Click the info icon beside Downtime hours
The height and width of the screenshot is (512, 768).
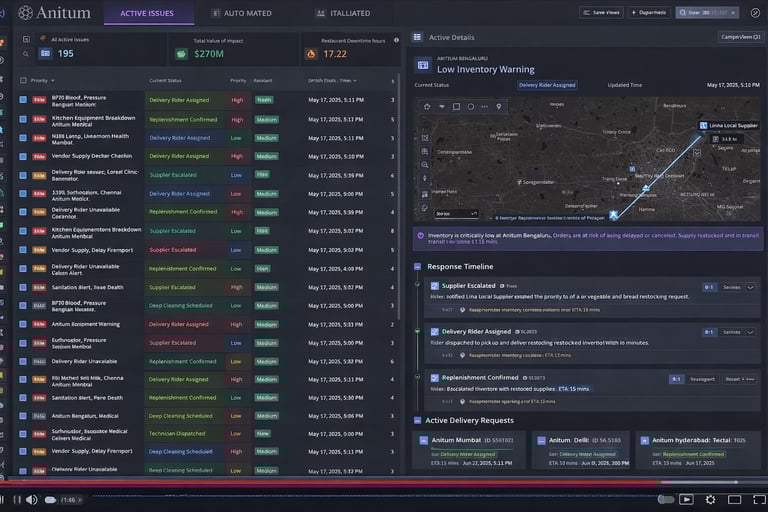(396, 40)
